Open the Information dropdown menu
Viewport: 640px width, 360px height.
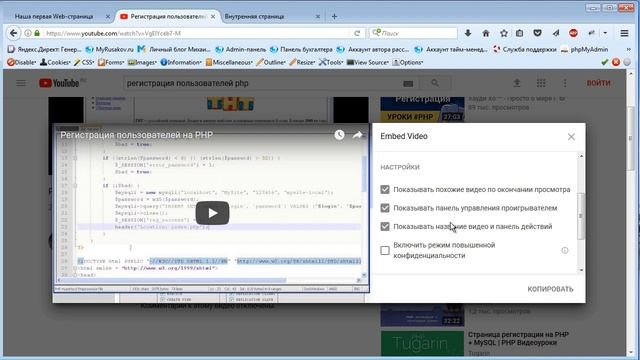coord(181,62)
